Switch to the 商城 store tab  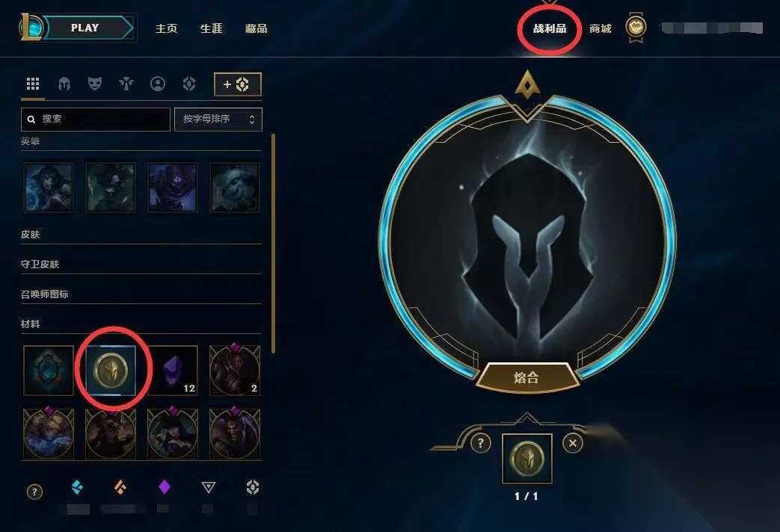point(601,29)
